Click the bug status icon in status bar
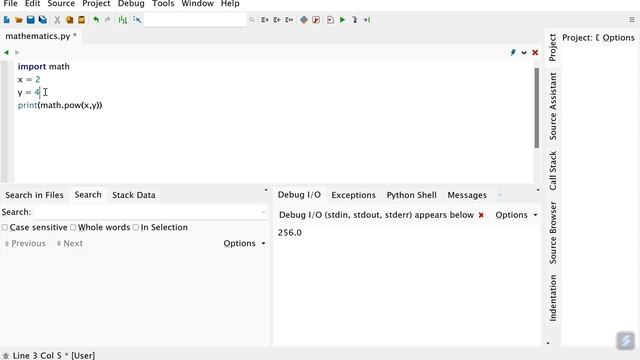Viewport: 640px width, 360px height. (6, 356)
